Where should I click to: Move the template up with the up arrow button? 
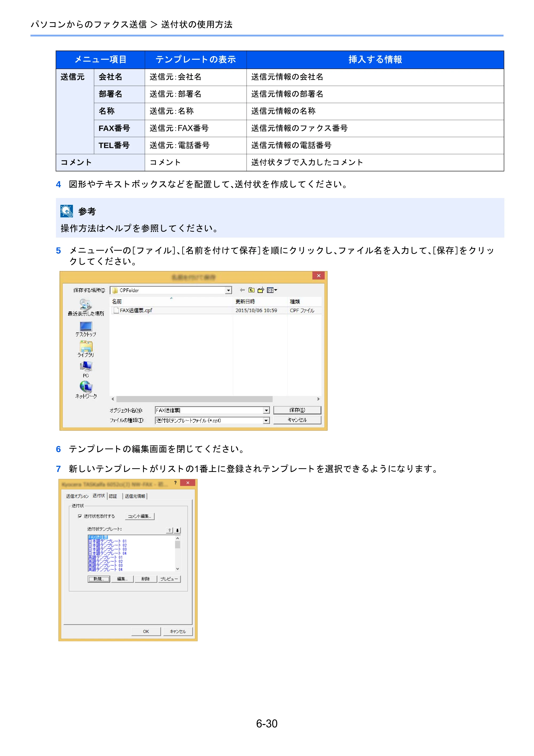(170, 530)
